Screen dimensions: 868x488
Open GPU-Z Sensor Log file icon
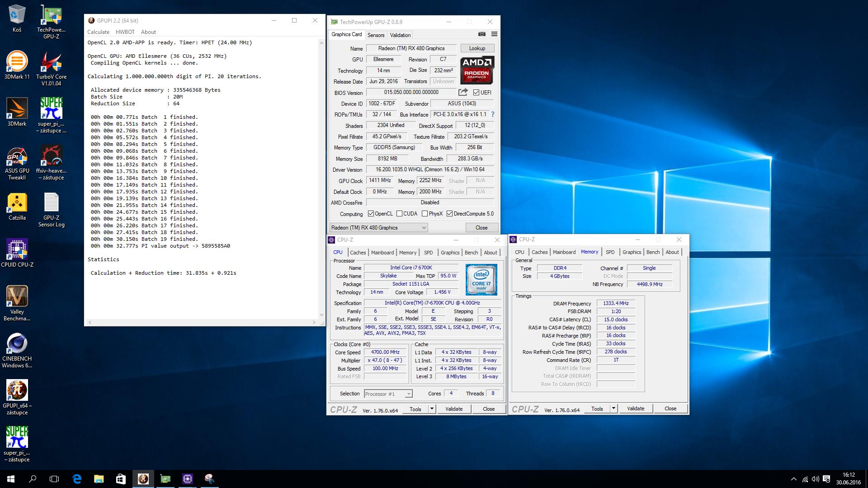click(51, 210)
